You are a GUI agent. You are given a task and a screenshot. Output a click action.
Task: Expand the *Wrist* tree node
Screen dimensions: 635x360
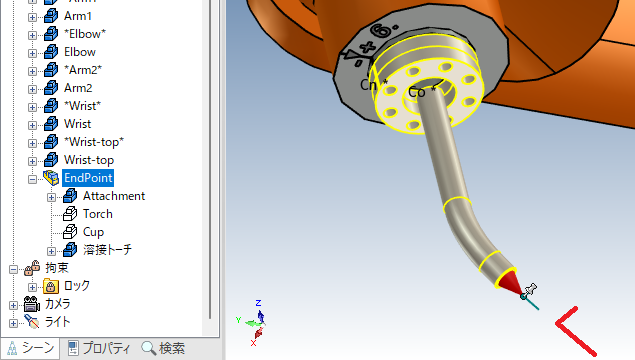click(x=32, y=107)
